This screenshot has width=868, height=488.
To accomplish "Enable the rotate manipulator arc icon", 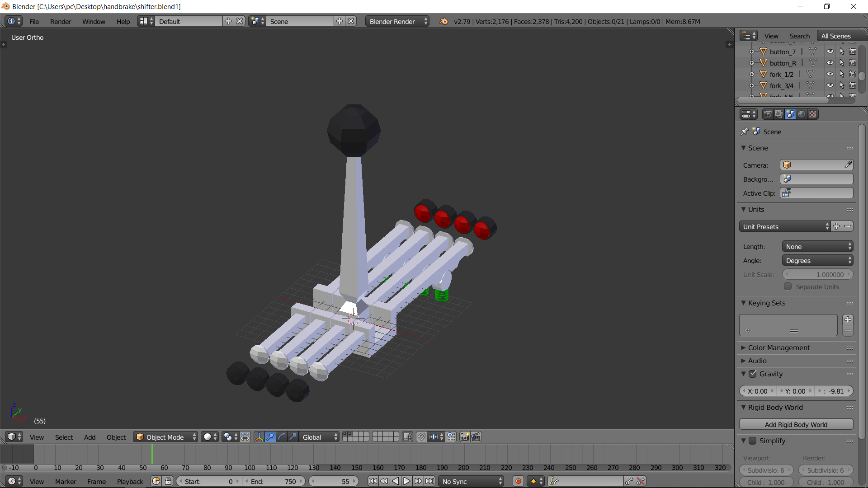I will coord(282,437).
